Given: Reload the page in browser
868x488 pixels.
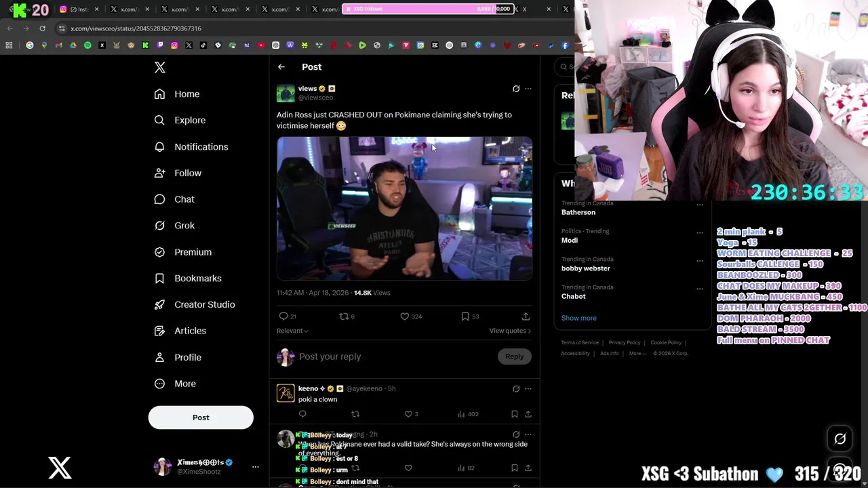Looking at the screenshot, I should (x=42, y=28).
